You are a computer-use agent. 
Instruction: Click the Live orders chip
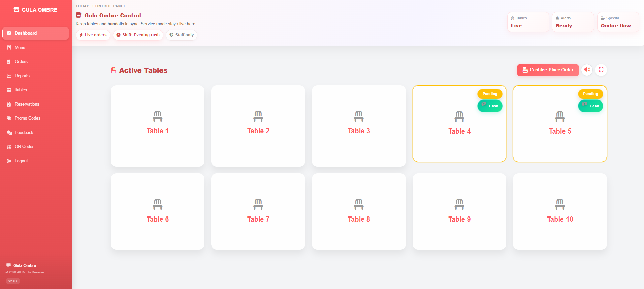point(93,35)
